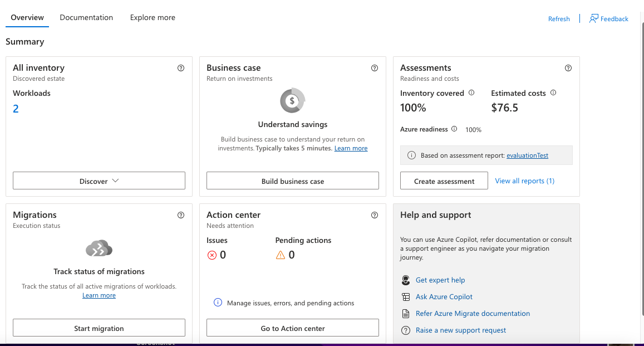Image resolution: width=644 pixels, height=346 pixels.
Task: Open View all reports (1) link
Action: [525, 181]
